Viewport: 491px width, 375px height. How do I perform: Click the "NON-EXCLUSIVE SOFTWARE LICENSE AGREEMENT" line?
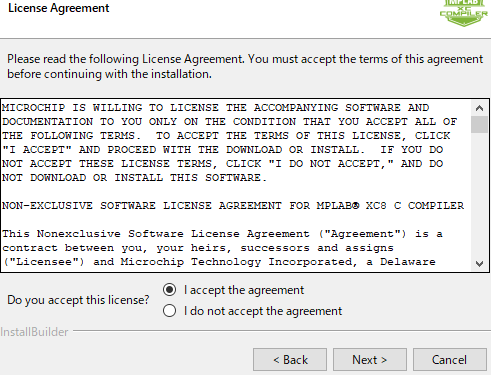233,206
